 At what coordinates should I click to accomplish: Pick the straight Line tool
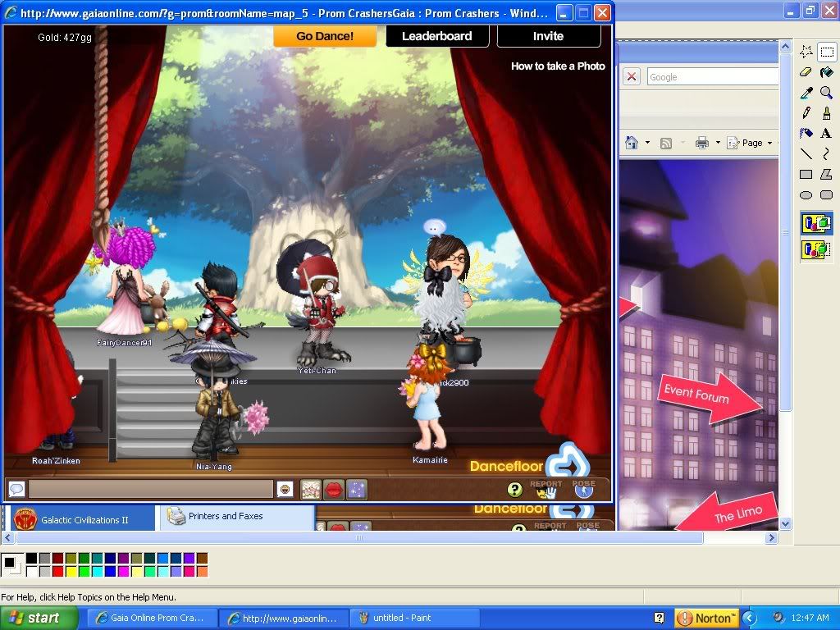pyautogui.click(x=806, y=153)
